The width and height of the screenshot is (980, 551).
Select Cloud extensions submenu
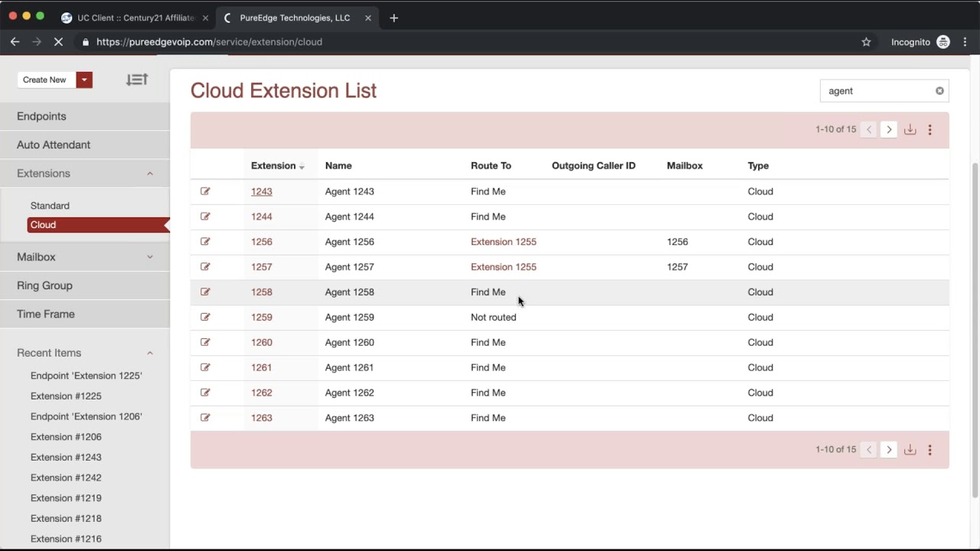(x=97, y=225)
